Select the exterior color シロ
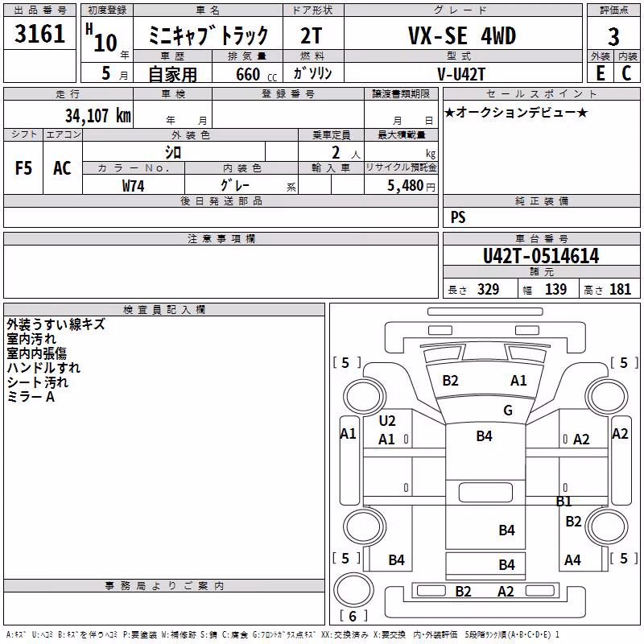Viewport: 644px width, 644px height. 173,153
